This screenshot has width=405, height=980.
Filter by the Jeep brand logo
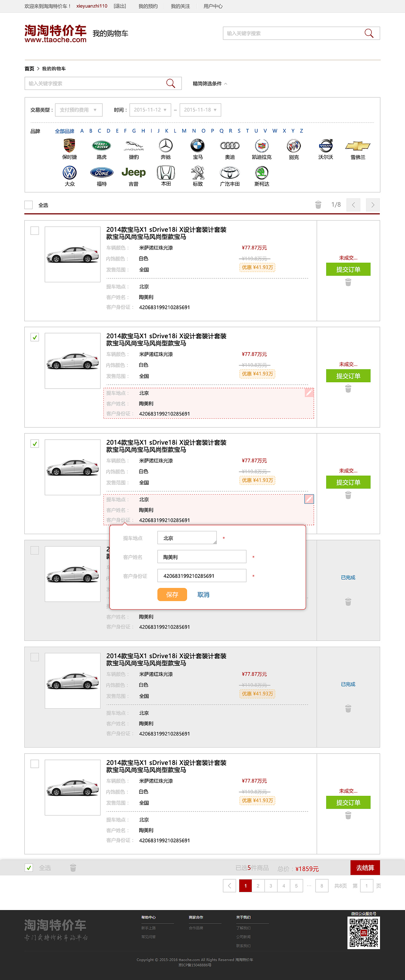pyautogui.click(x=134, y=172)
